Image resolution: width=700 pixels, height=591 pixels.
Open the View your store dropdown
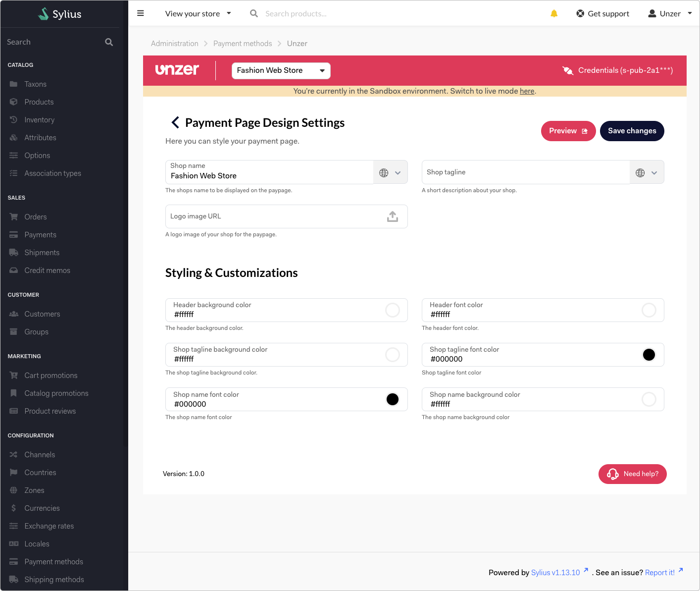[198, 13]
